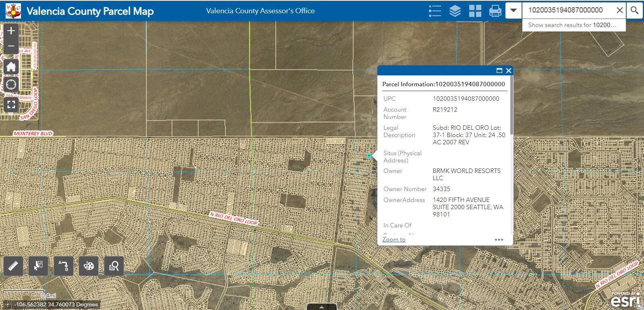
Task: Open the Measurement ruler tool
Action: pyautogui.click(x=13, y=266)
